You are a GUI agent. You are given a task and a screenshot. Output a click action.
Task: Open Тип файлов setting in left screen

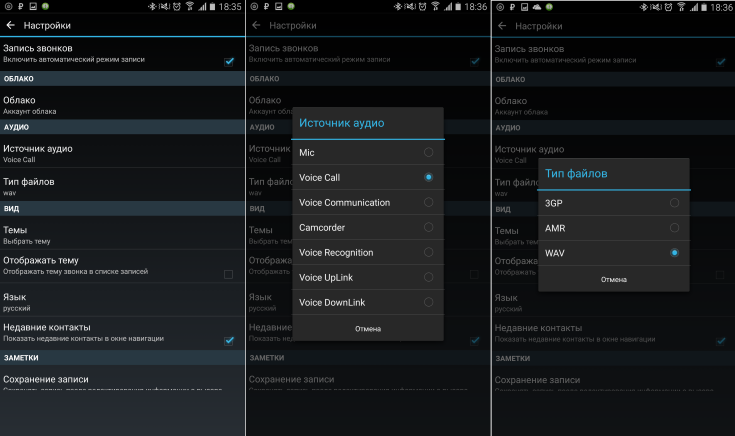tap(122, 184)
